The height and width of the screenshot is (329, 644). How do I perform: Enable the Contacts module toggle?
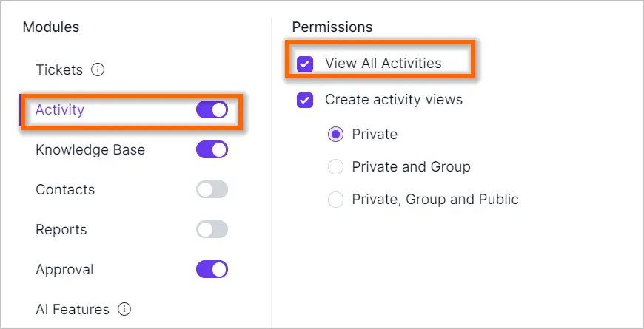click(x=212, y=189)
